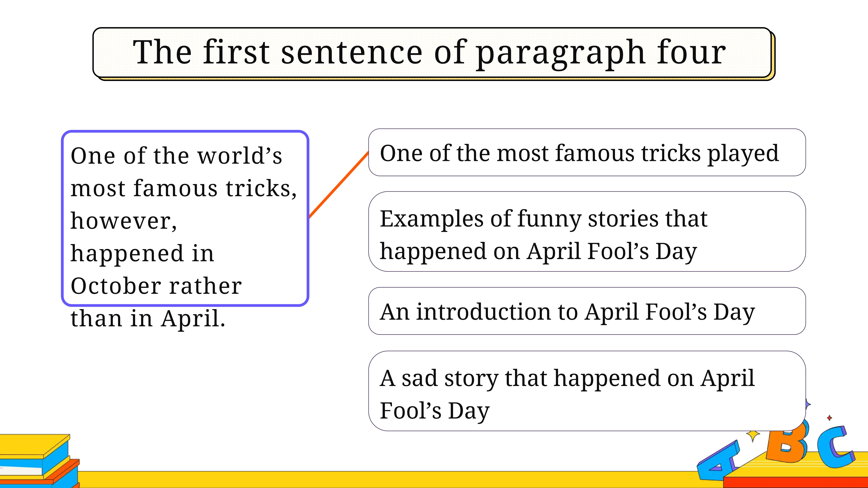Click the orange connector line

click(339, 185)
